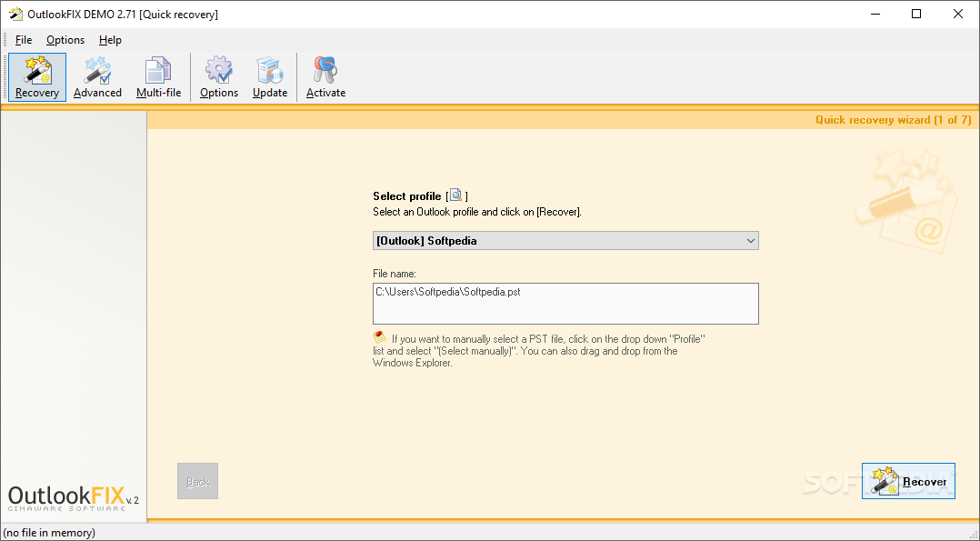Click the note icon next to manual PST tip

click(x=380, y=337)
